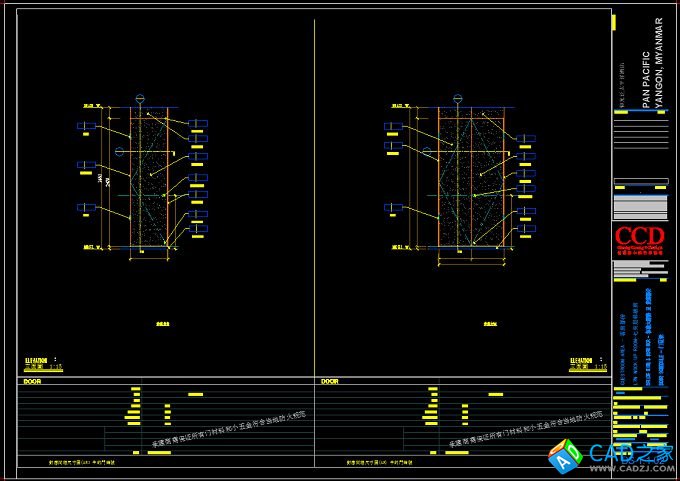Click the ELEVATION label in left sheet
The height and width of the screenshot is (481, 680).
tap(36, 359)
